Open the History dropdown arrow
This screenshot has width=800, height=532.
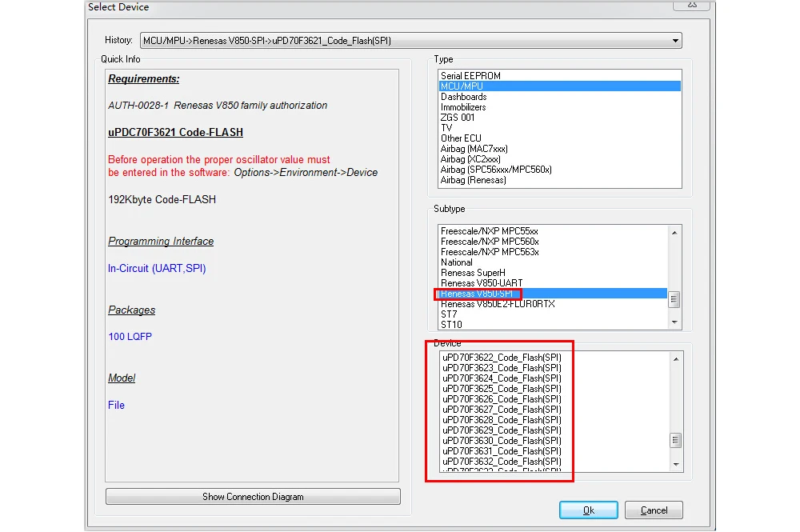[675, 41]
